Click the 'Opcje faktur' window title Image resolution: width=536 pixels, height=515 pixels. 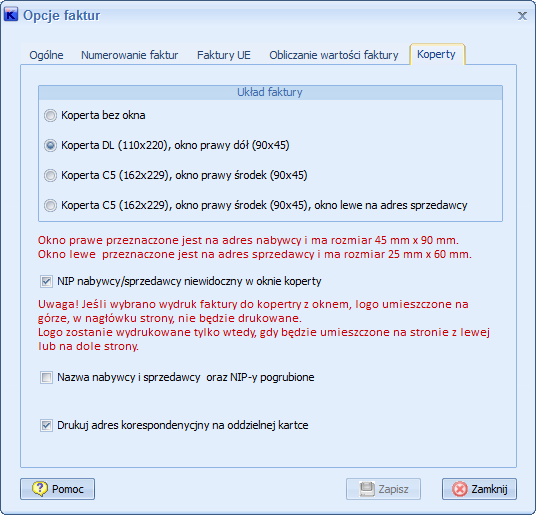pyautogui.click(x=62, y=15)
